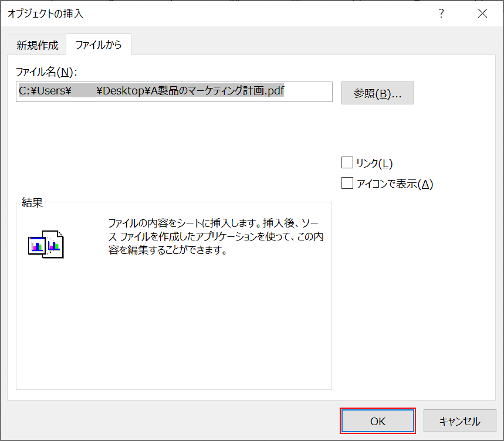Confirm insertion with the OK button
504x441 pixels.
(377, 420)
